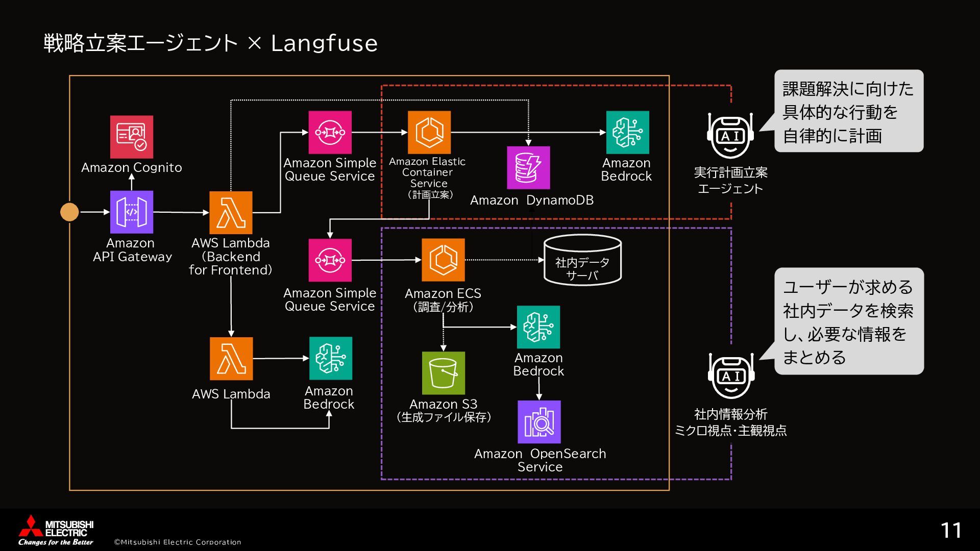The width and height of the screenshot is (980, 551).
Task: Click the Amazon S3 bucket icon
Action: (444, 373)
